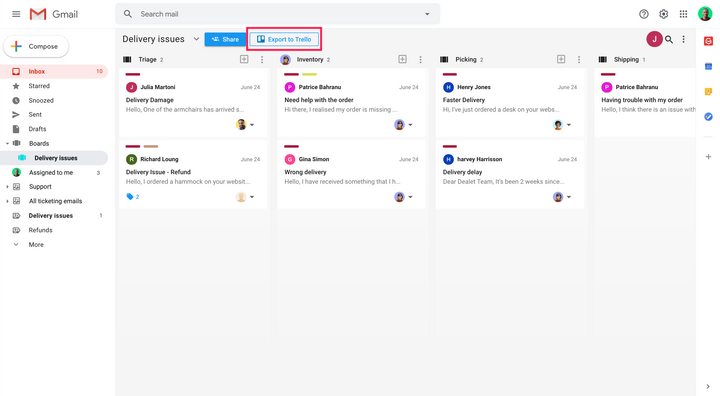Hide the side panel with the arrow
This screenshot has width=720, height=396.
coord(708,386)
